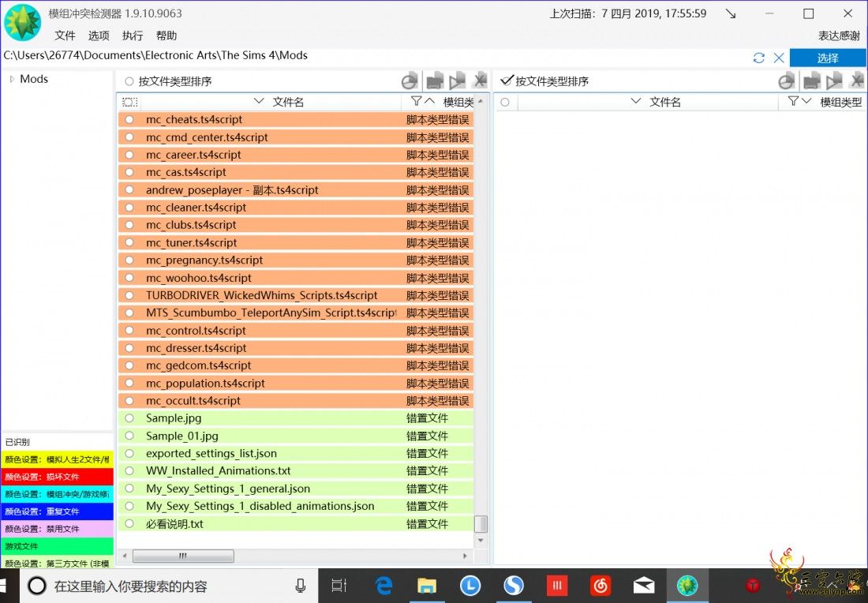Open the Mail app on taskbar
Viewport: 868px width, 603px height.
point(643,586)
